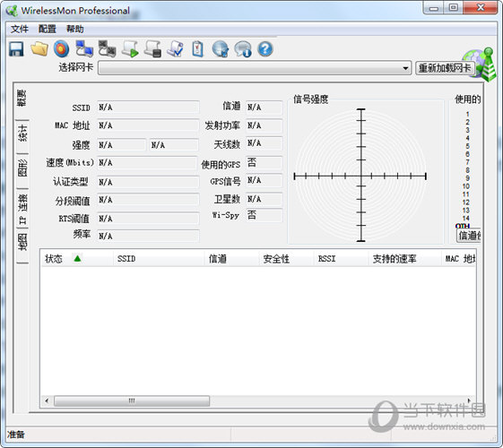503x448 pixels.
Task: Click the globe toolbar icon
Action: (221, 49)
